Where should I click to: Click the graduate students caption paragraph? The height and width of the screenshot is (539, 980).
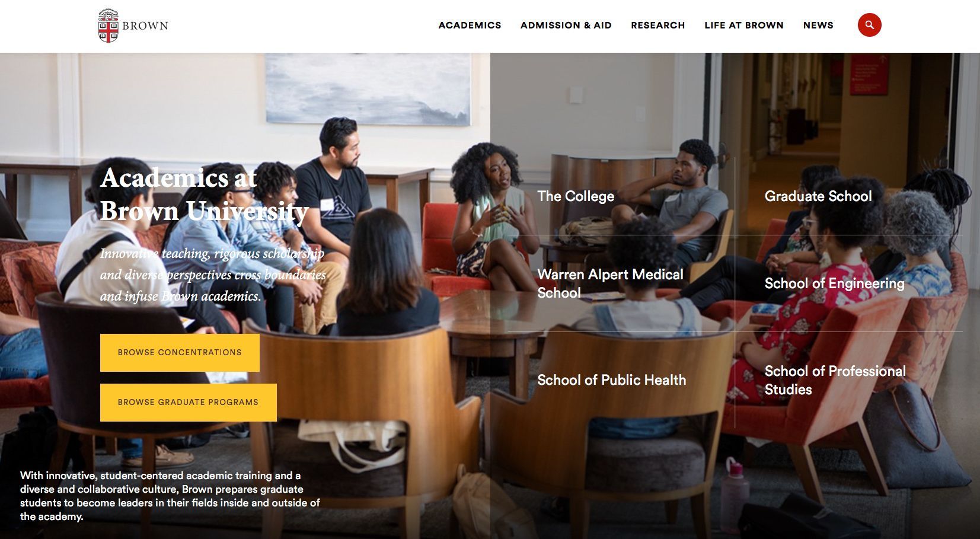coord(170,496)
